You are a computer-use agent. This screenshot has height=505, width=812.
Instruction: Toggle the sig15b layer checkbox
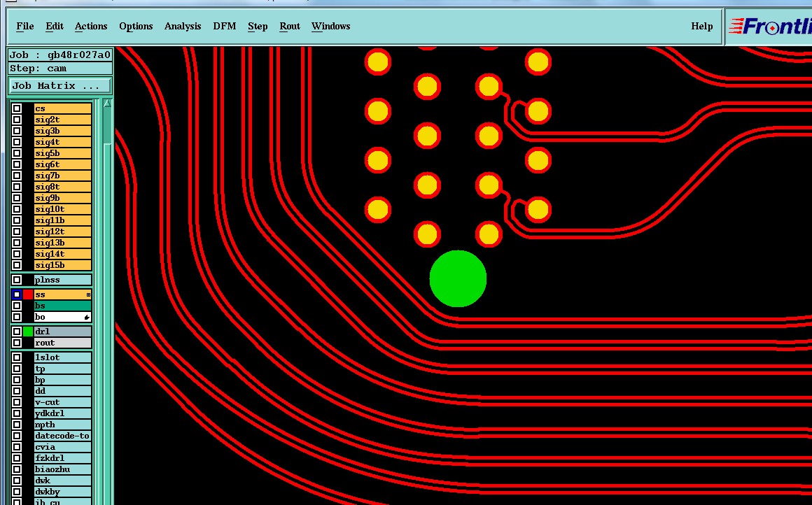click(x=17, y=265)
